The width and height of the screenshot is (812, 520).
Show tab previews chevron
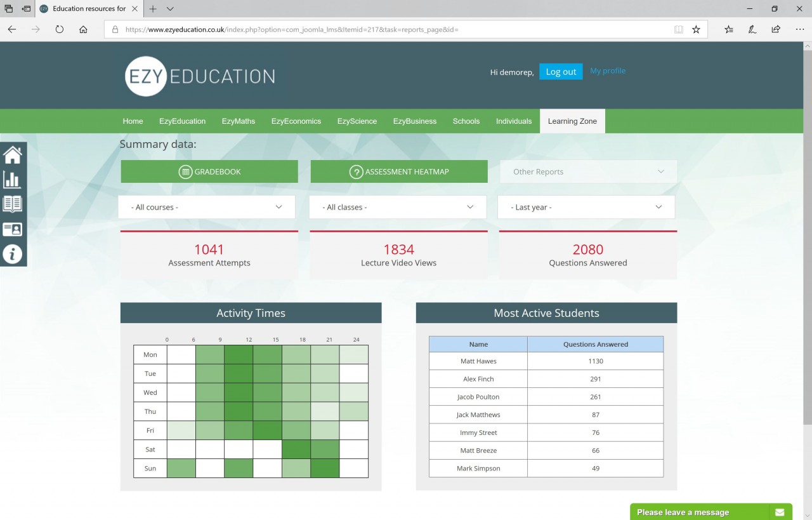(170, 9)
